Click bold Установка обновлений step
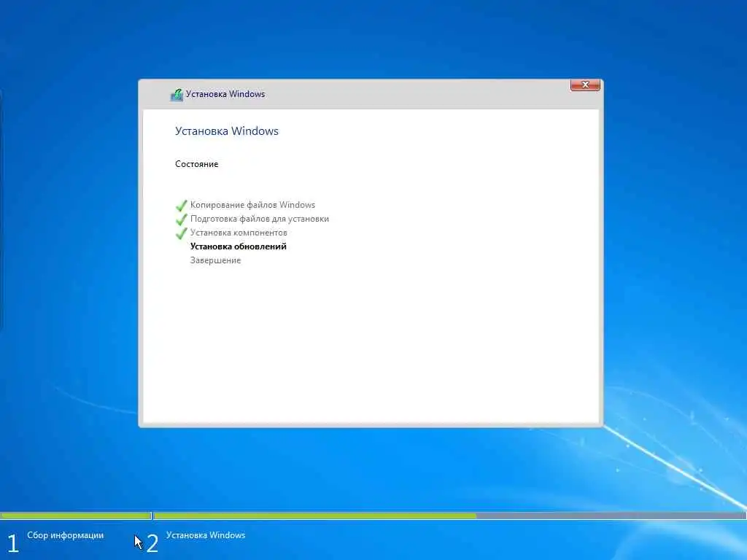Screen dimensions: 747x560 (x=239, y=246)
